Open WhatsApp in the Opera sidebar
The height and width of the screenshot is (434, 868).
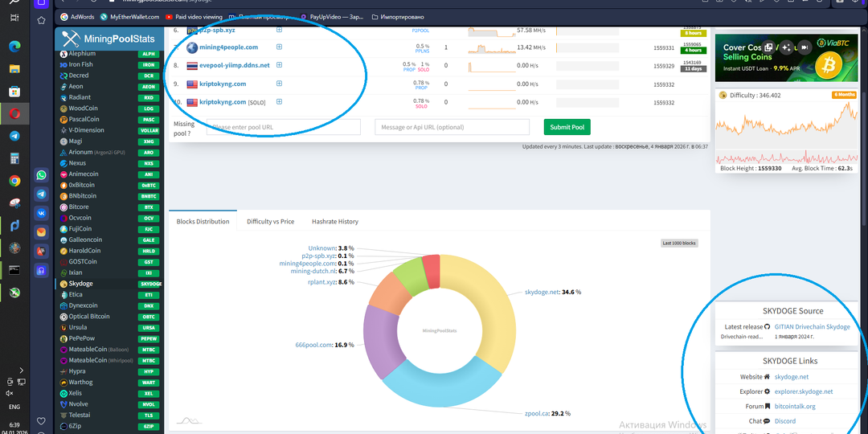point(41,175)
